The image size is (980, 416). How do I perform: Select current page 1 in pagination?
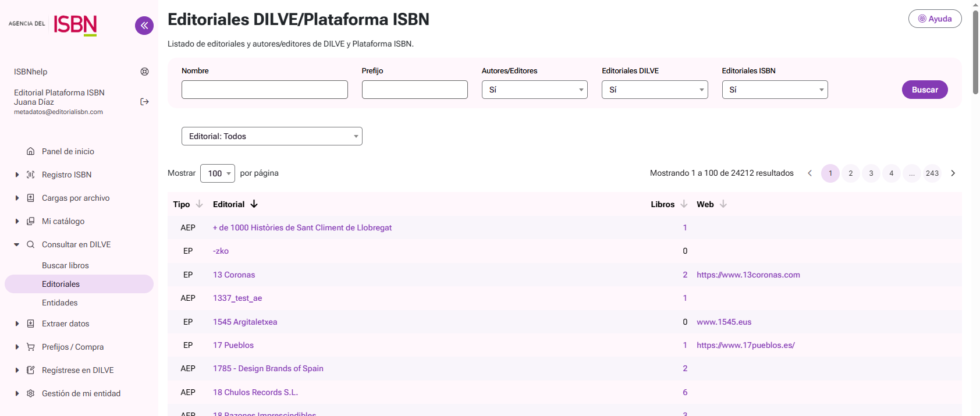[x=830, y=173]
